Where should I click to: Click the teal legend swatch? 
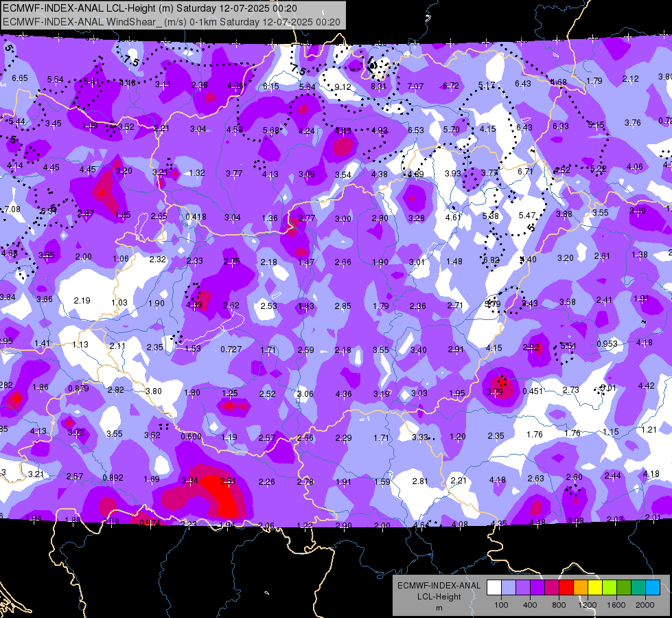(x=638, y=588)
